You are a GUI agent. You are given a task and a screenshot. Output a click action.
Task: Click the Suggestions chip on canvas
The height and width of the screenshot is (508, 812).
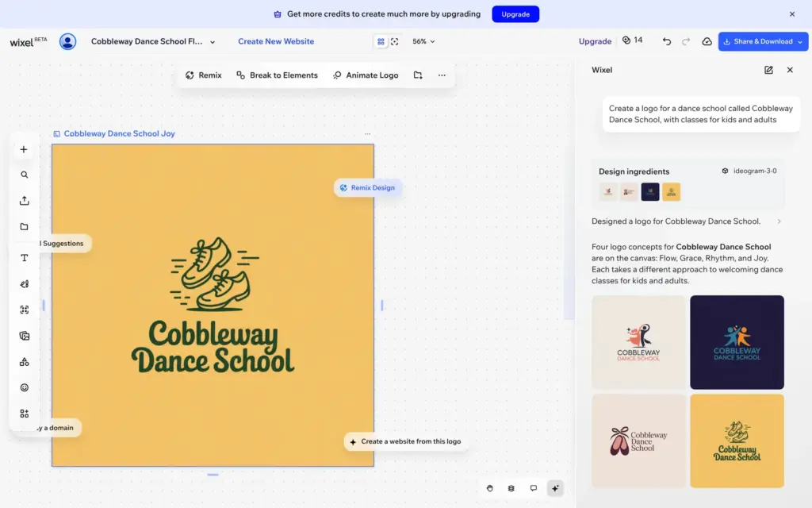point(65,243)
